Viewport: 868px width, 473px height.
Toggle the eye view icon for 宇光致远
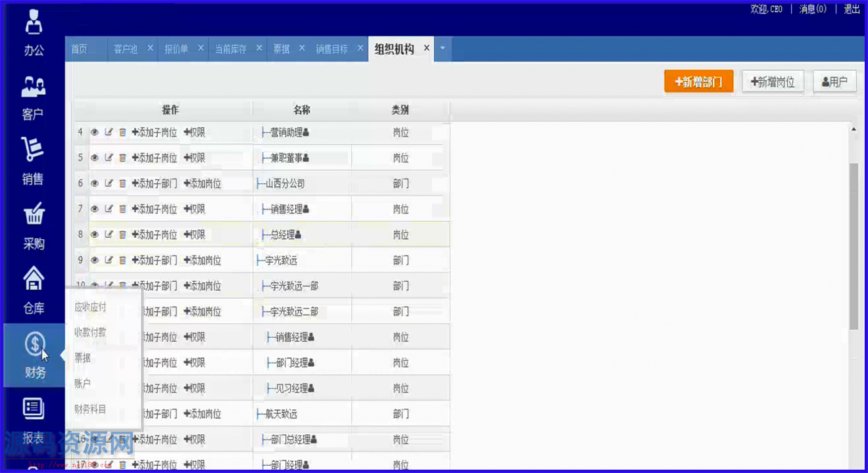(x=95, y=261)
